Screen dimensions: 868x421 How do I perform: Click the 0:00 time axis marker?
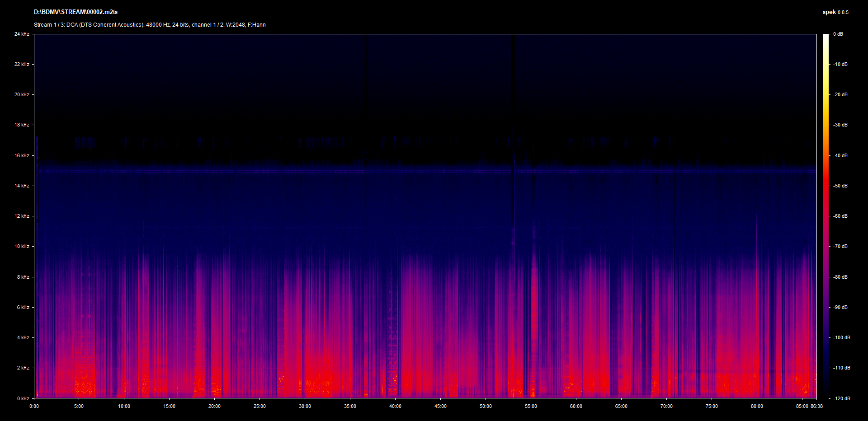[x=34, y=406]
